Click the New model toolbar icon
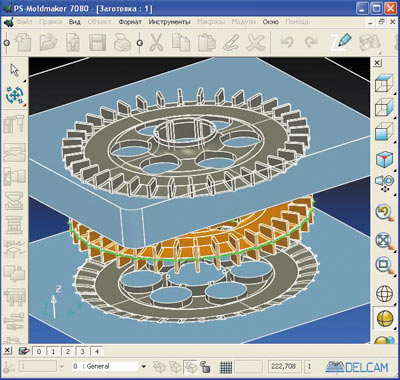Viewport: 400px width, 380px height. tap(23, 42)
